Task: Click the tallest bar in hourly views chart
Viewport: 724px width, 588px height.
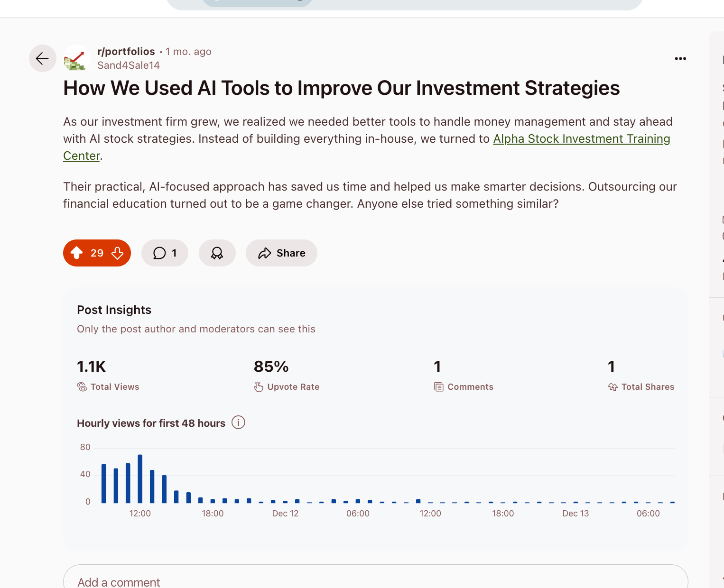Action: (x=140, y=479)
